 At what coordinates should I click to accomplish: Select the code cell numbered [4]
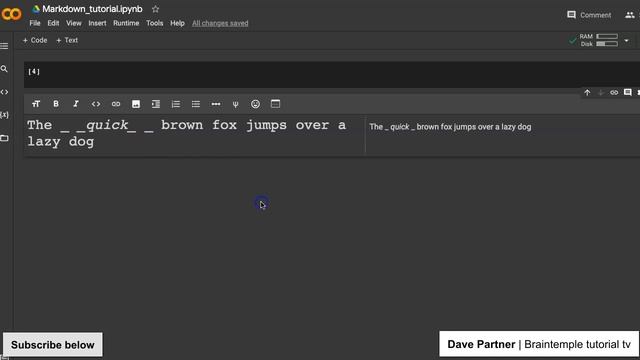pyautogui.click(x=331, y=75)
